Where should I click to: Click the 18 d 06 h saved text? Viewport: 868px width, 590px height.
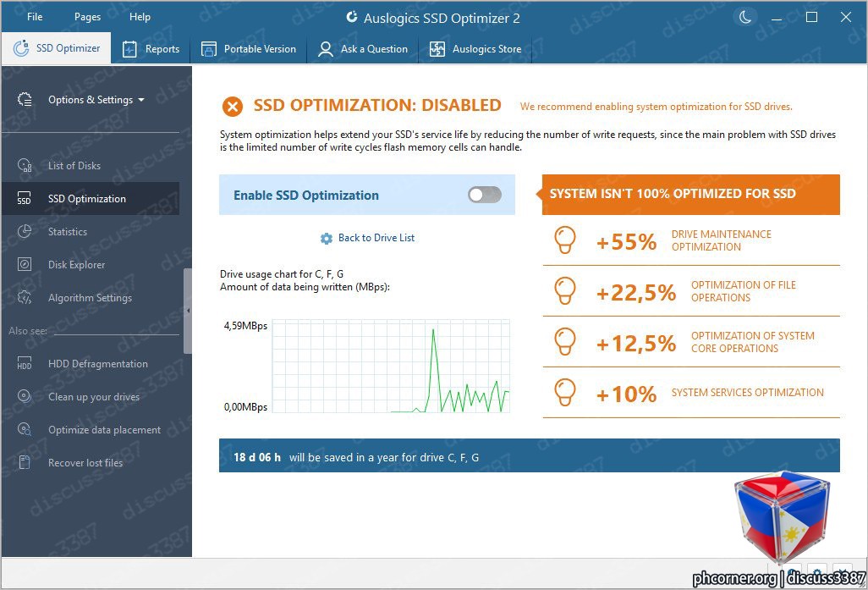click(x=257, y=458)
